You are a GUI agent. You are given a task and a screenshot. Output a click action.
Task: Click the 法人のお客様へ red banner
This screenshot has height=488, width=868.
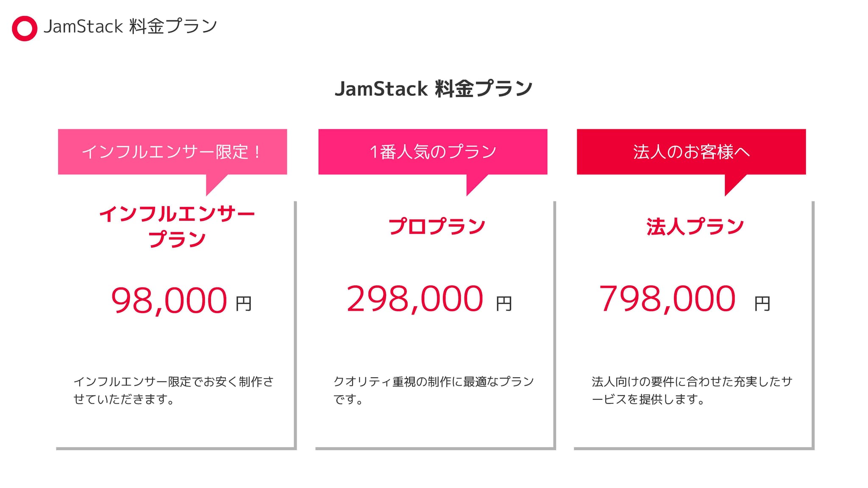pyautogui.click(x=691, y=152)
